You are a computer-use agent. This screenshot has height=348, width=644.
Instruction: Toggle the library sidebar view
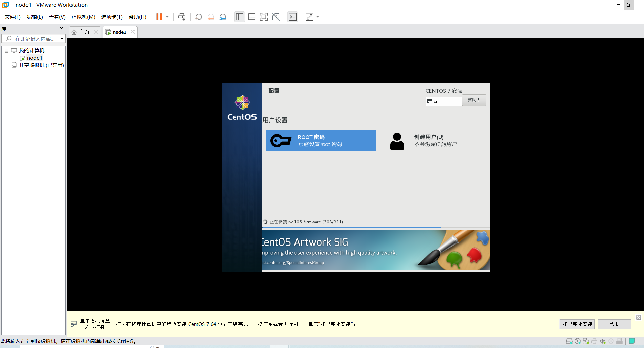[x=239, y=17]
